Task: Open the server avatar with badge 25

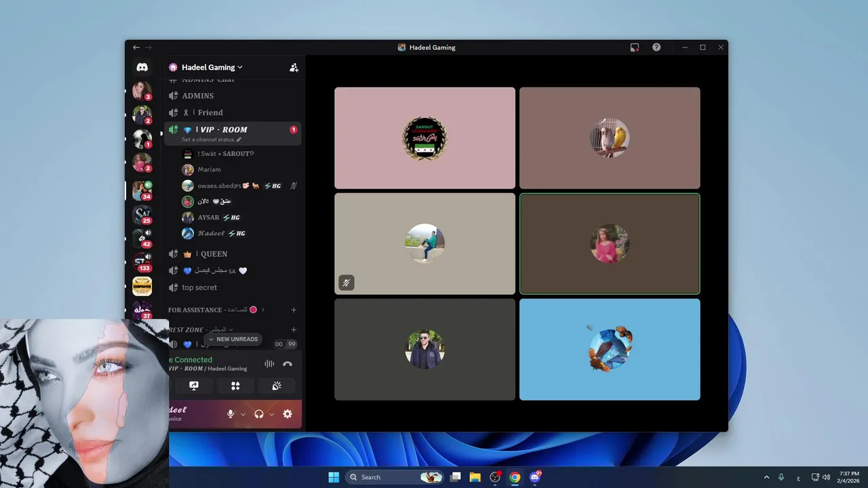Action: tap(142, 215)
